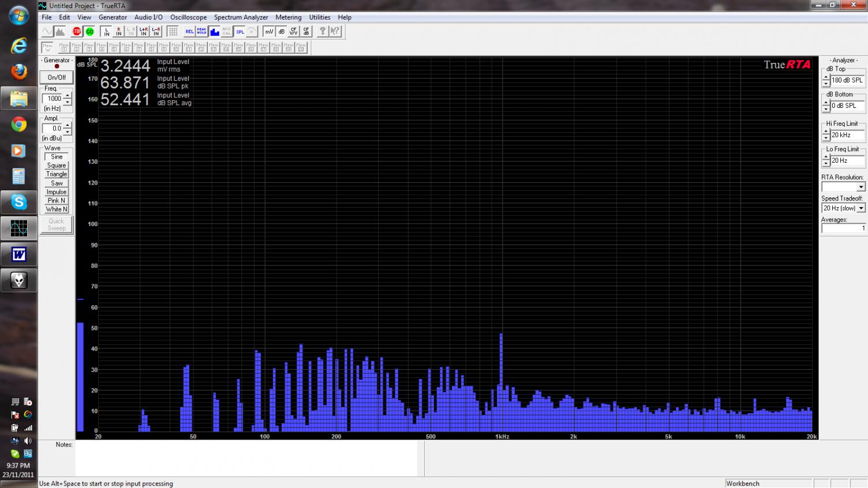Click the MIC CAL icon

click(227, 31)
